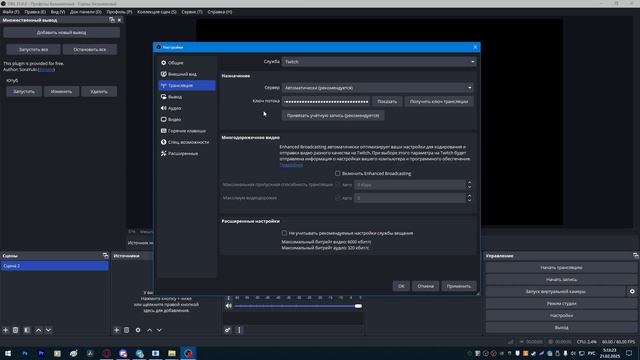Select Сцена 2 in the scenes list
This screenshot has height=360, width=640.
click(x=55, y=266)
